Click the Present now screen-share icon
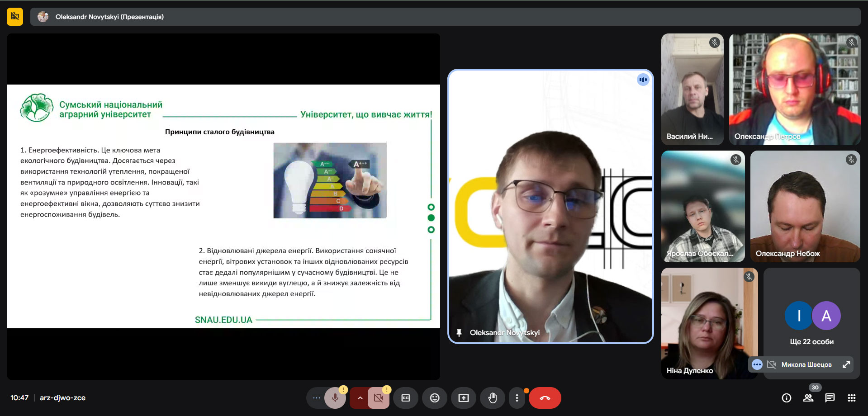Image resolution: width=868 pixels, height=416 pixels. [x=464, y=398]
